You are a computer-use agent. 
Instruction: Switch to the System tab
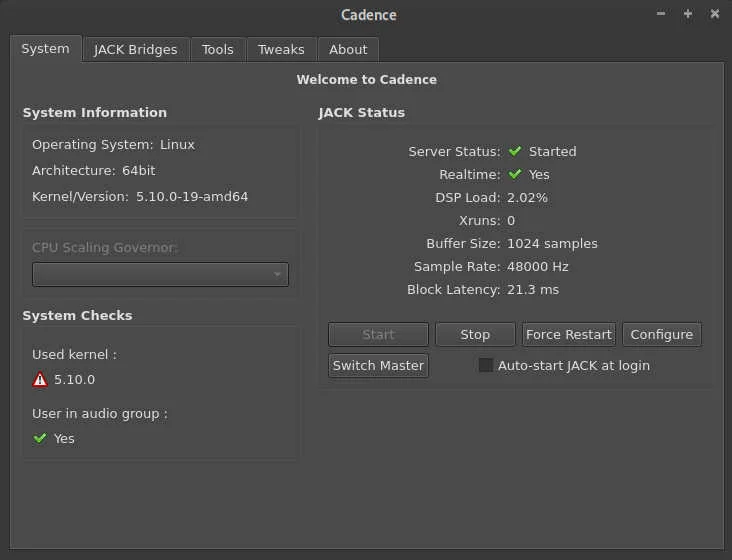(x=45, y=49)
